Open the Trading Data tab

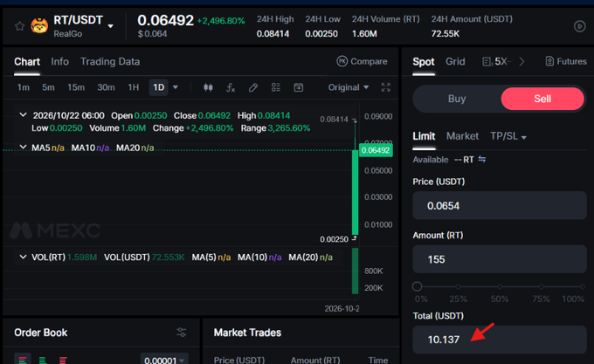pyautogui.click(x=110, y=62)
